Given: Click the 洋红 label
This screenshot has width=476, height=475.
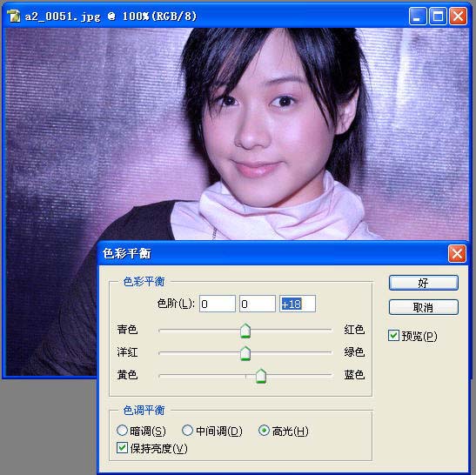Looking at the screenshot, I should coord(128,352).
